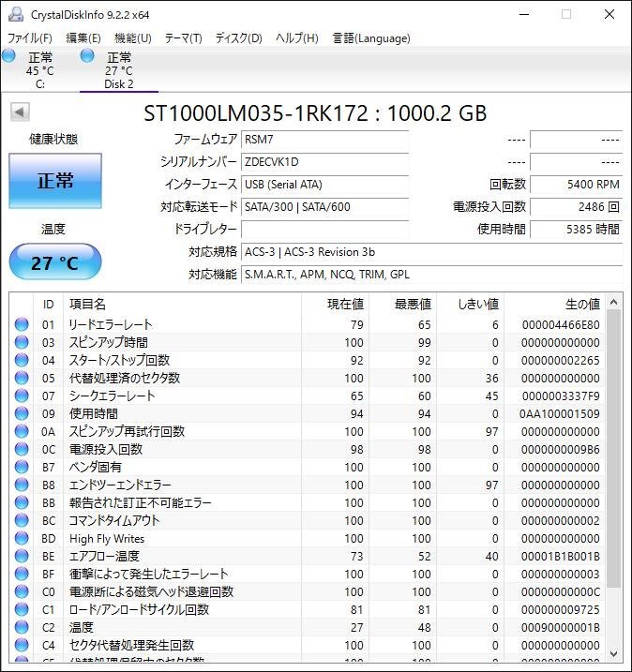The height and width of the screenshot is (672, 632).
Task: Minimize the CrystalDiskInfo window
Action: point(524,15)
